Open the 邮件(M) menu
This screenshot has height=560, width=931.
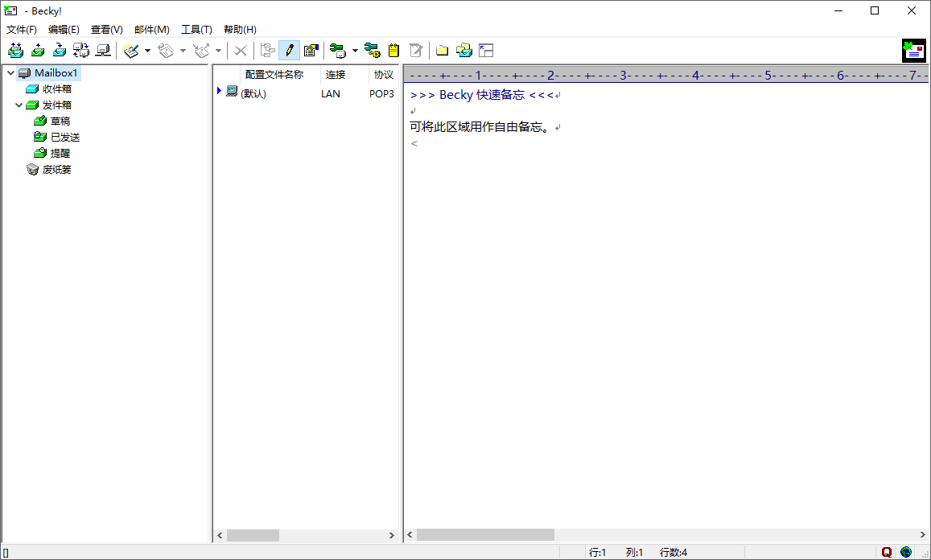pos(152,29)
